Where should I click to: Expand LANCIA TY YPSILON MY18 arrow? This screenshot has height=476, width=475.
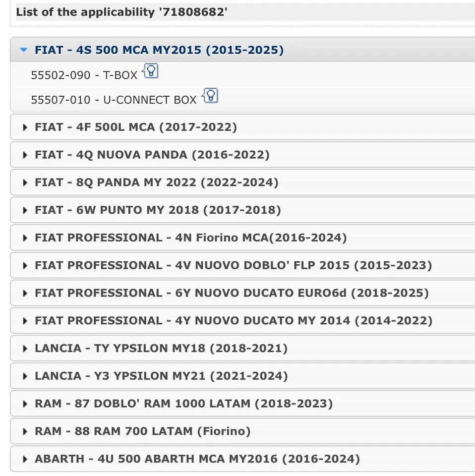pos(25,349)
